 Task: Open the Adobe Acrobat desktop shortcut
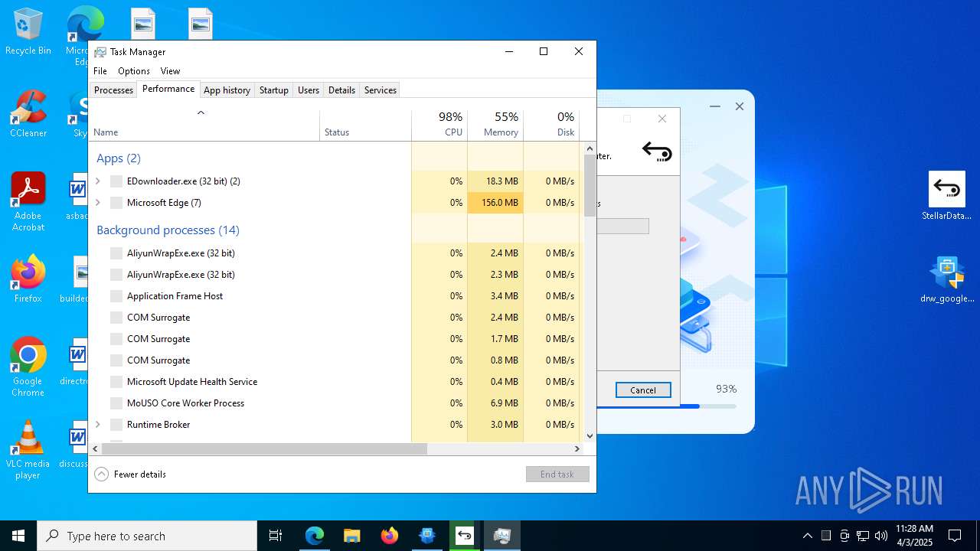28,202
